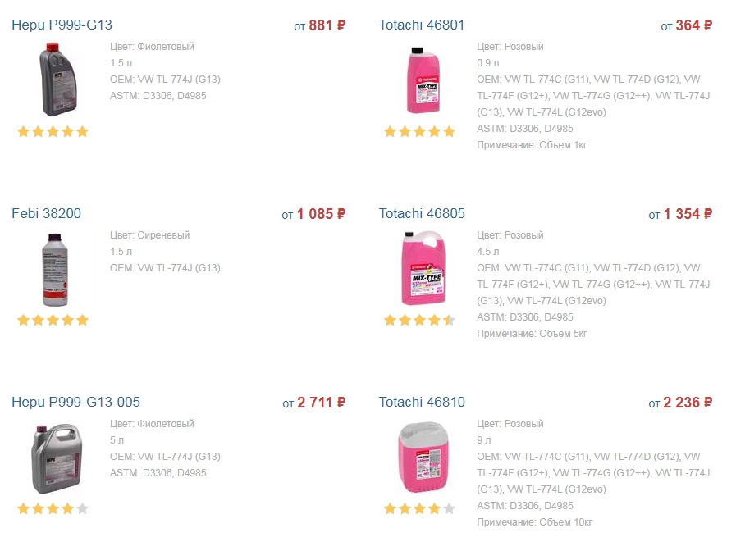Image resolution: width=736 pixels, height=560 pixels.
Task: Click the Totachi 46801 pink bottle image
Action: [x=419, y=80]
